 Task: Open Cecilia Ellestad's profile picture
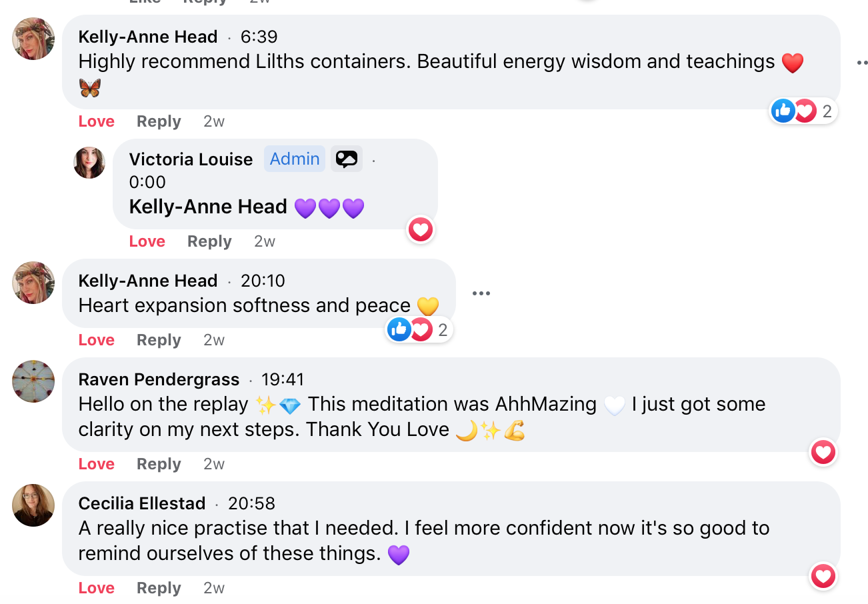point(33,505)
